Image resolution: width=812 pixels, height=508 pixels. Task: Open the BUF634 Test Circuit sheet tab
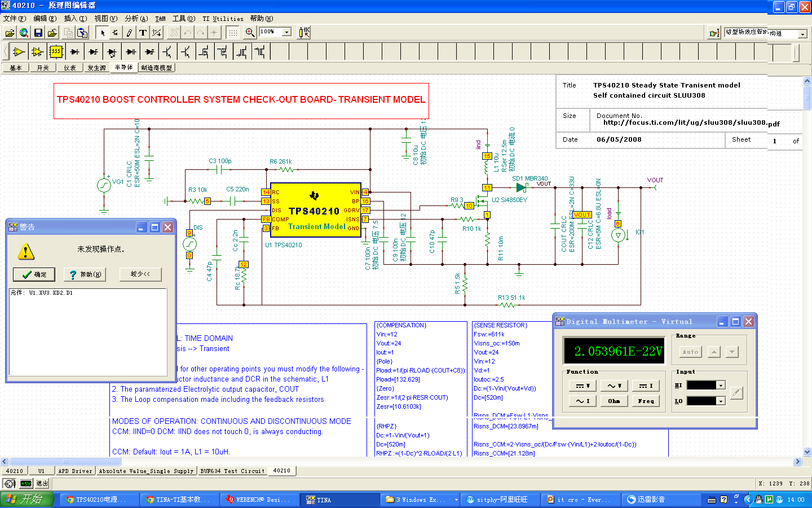[x=232, y=471]
